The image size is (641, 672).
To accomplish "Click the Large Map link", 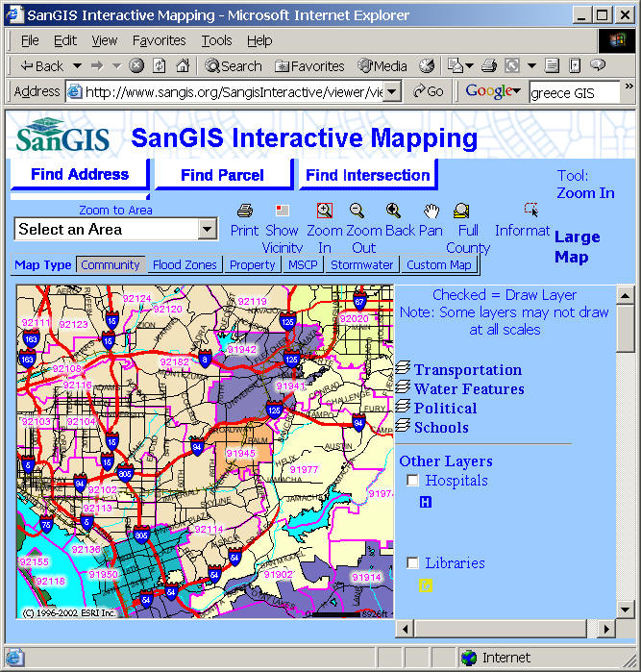I will point(578,247).
